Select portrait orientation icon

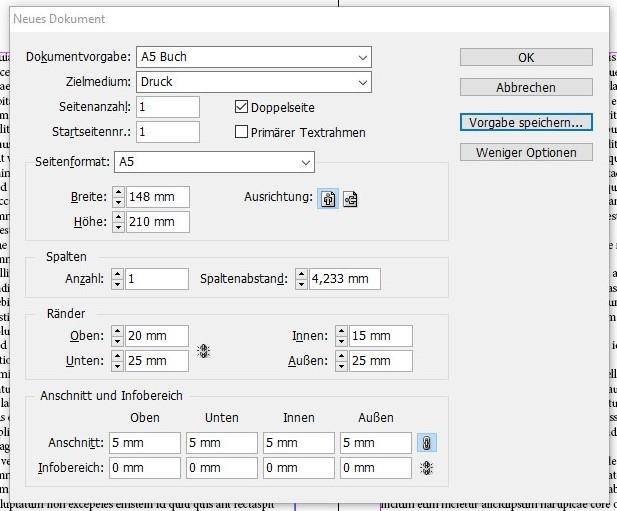328,199
